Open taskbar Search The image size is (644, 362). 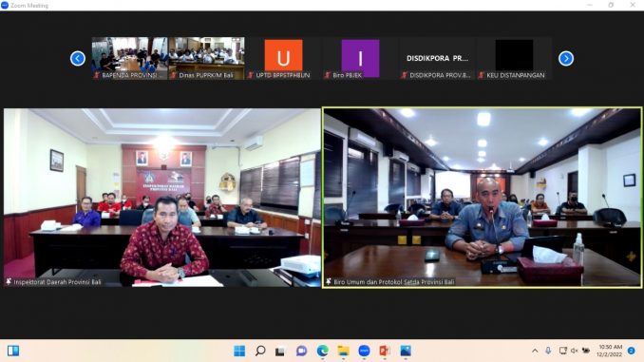260,351
